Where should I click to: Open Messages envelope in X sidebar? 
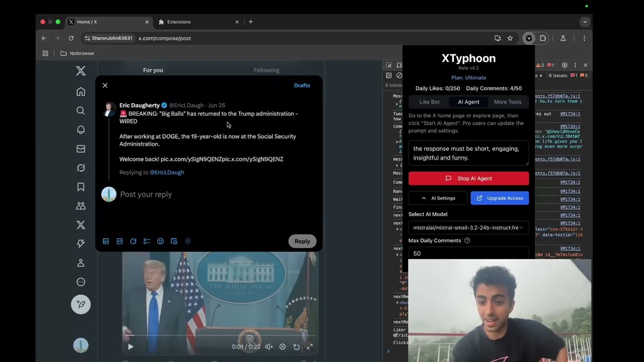80,149
